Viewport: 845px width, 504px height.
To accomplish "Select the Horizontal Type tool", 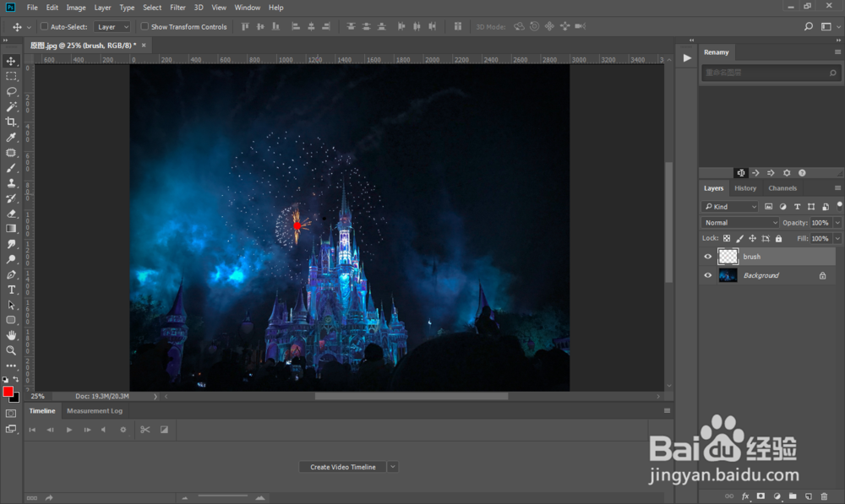I will (x=12, y=290).
